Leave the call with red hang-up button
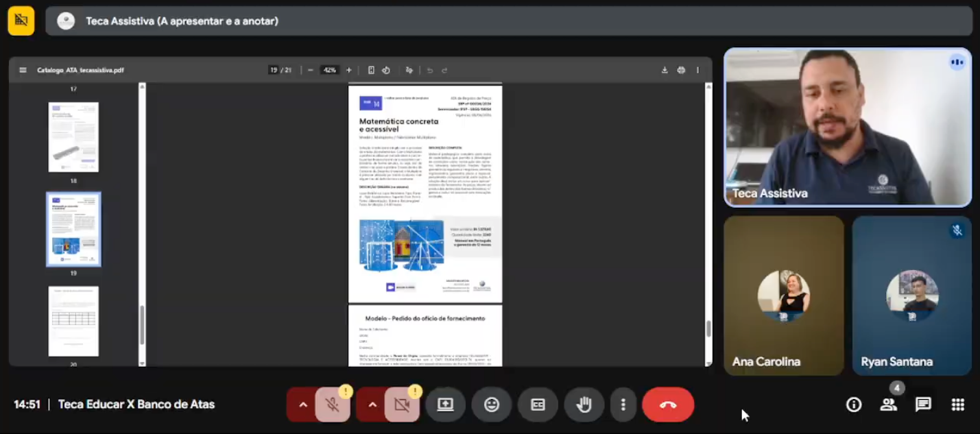Screen dimensions: 980x434 click(x=668, y=405)
